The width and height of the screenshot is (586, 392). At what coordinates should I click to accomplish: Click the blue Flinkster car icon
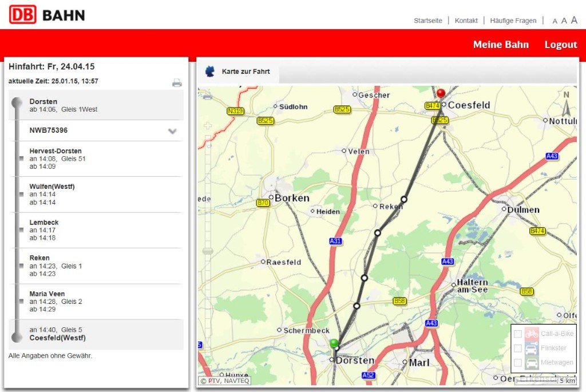coord(532,348)
